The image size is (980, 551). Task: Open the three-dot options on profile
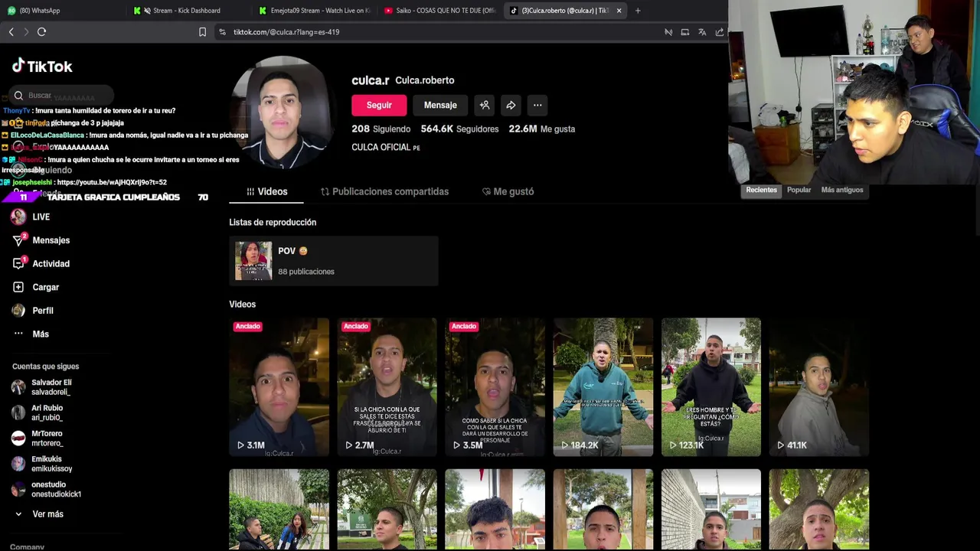coord(537,106)
